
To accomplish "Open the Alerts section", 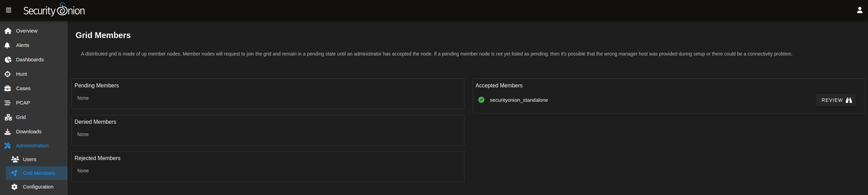I will tap(34, 45).
